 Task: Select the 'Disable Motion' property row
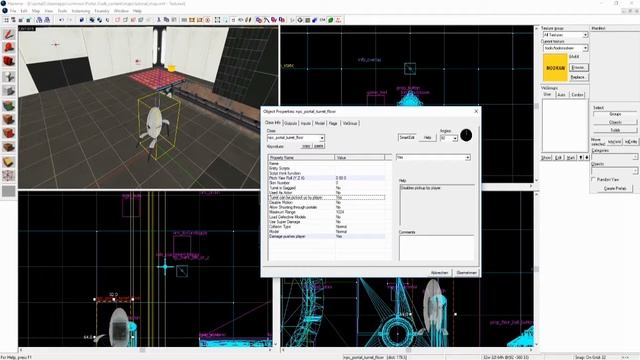coord(327,202)
